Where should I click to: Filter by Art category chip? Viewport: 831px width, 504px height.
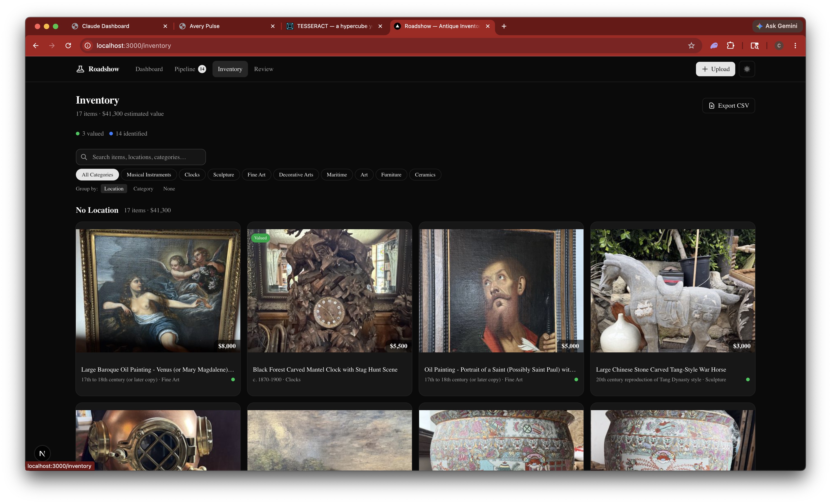click(364, 175)
